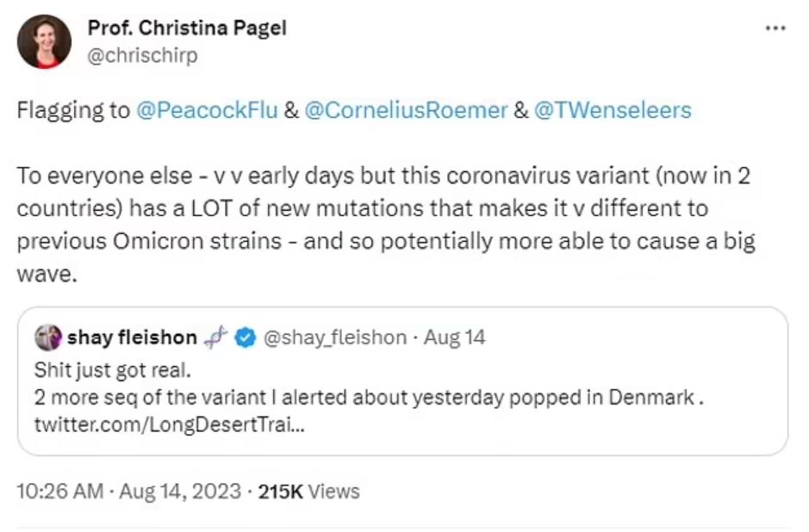Click the shay fleishon display name
Image resolution: width=809 pixels, height=532 pixels.
[x=132, y=337]
